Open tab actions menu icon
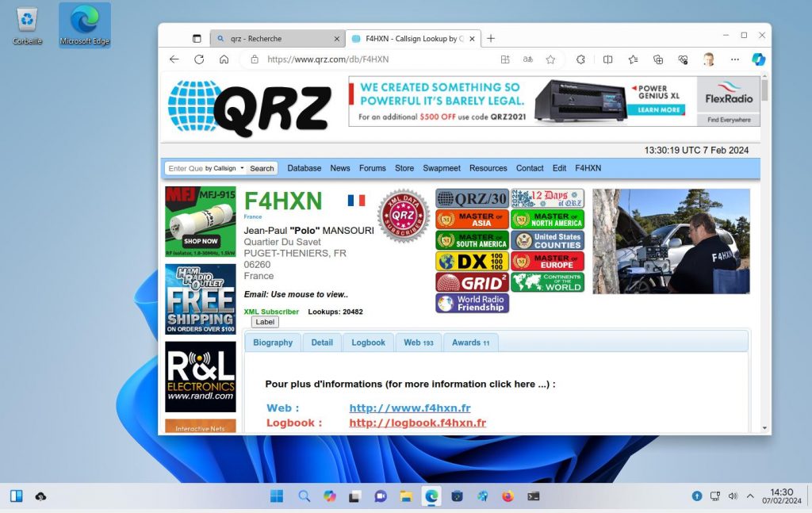The width and height of the screenshot is (812, 513). [197, 38]
